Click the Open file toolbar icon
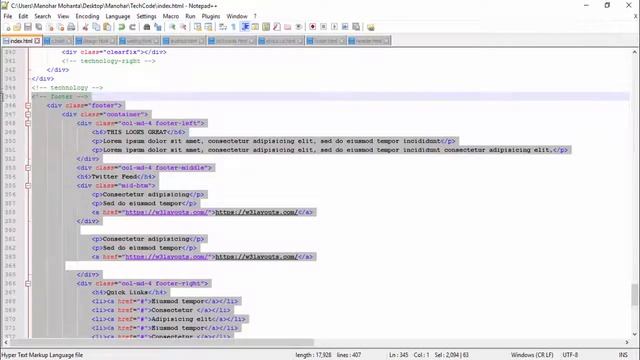The image size is (640, 360). point(17,27)
